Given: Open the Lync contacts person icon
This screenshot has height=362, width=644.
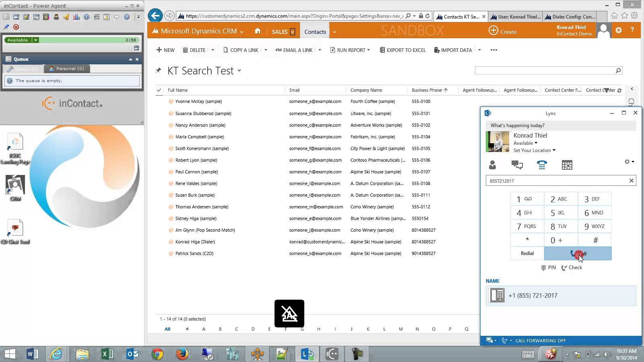Looking at the screenshot, I should coord(492,165).
